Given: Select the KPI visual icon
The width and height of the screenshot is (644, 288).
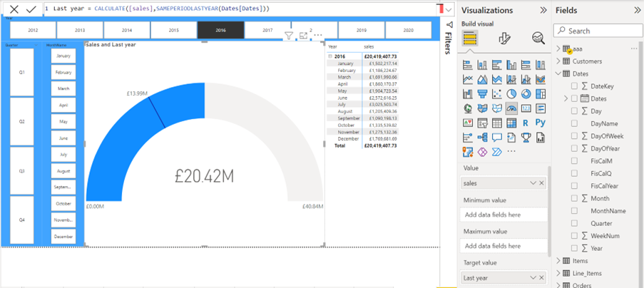Looking at the screenshot, I should coord(467,123).
